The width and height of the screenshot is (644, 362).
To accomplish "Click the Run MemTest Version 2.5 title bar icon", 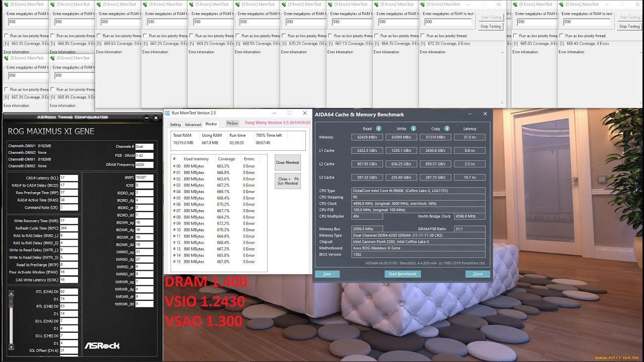I will pyautogui.click(x=168, y=113).
